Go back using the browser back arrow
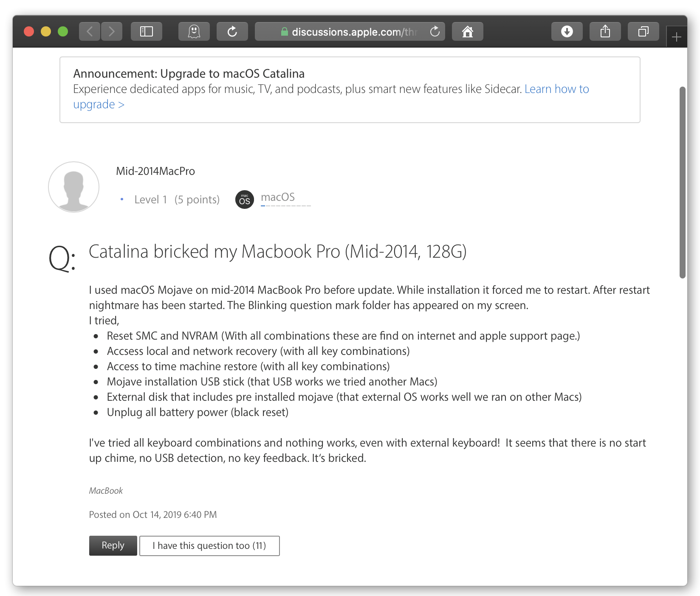 click(90, 31)
